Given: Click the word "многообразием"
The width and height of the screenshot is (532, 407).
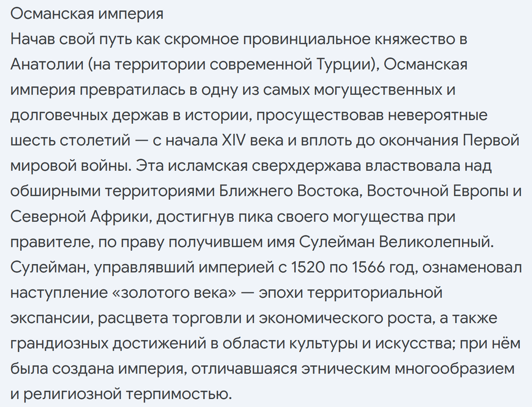Looking at the screenshot, I should pyautogui.click(x=454, y=368).
